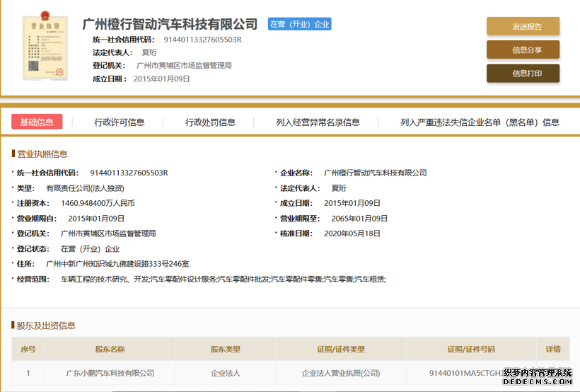580x392 pixels.
Task: Click registration status value 在营（开业）企业
Action: 90,249
